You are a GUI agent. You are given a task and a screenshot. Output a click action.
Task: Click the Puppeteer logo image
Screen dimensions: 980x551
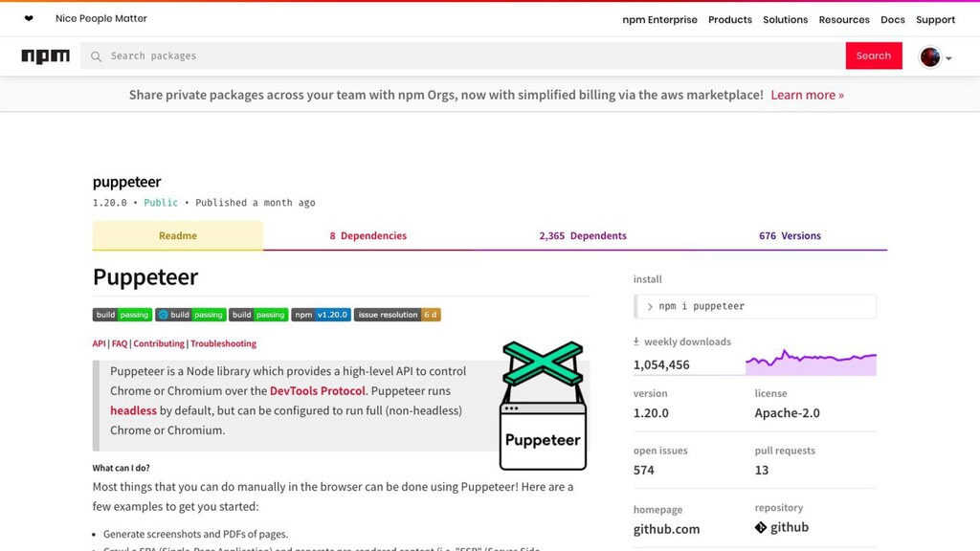click(543, 406)
